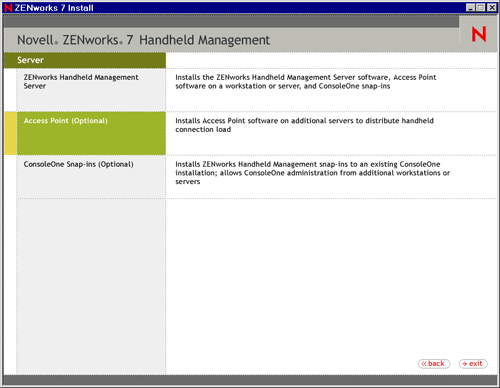This screenshot has width=500, height=388.
Task: Maximize the ZENworks 7 Install window
Action: (481, 8)
